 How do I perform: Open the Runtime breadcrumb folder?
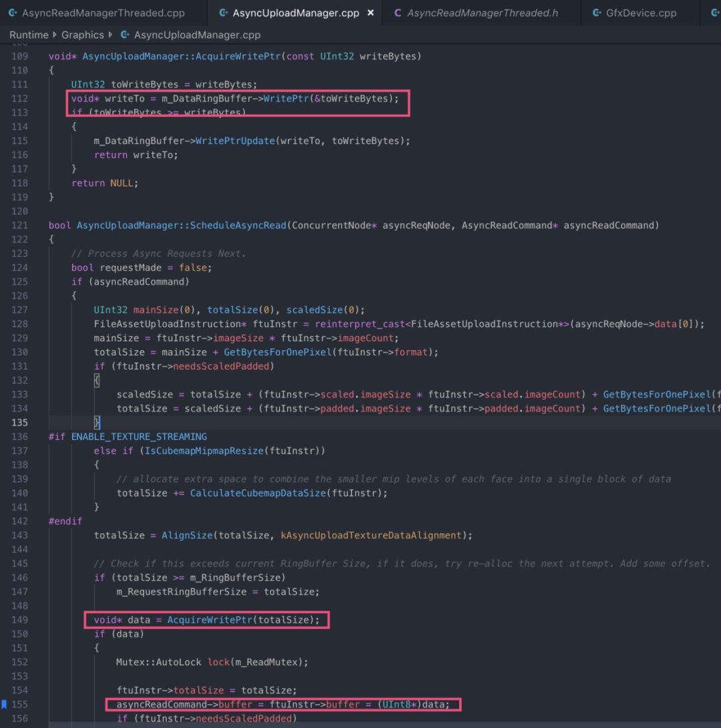tap(29, 35)
